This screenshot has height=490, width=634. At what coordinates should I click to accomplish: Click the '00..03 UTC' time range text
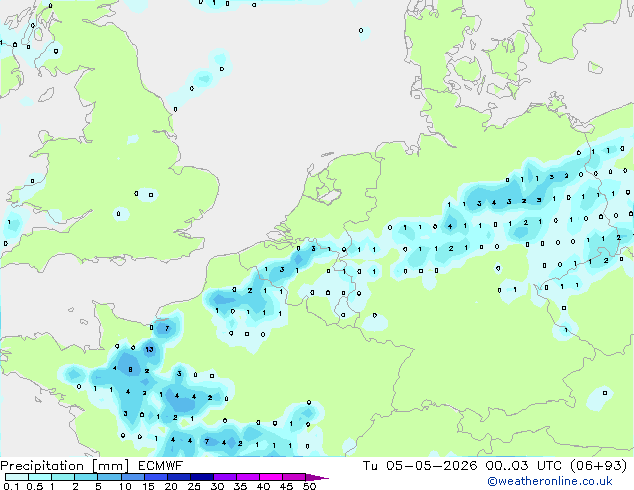tap(524, 466)
